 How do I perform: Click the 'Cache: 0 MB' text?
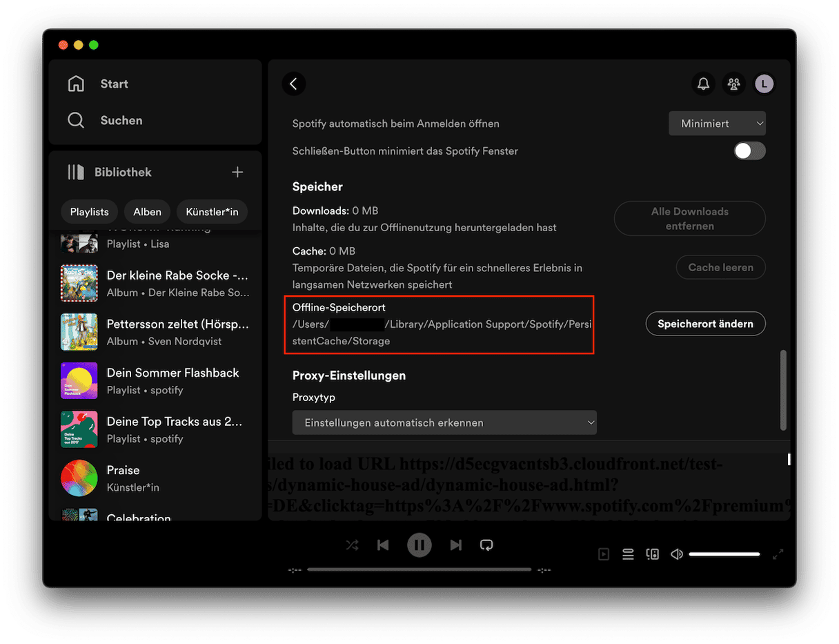click(x=324, y=251)
